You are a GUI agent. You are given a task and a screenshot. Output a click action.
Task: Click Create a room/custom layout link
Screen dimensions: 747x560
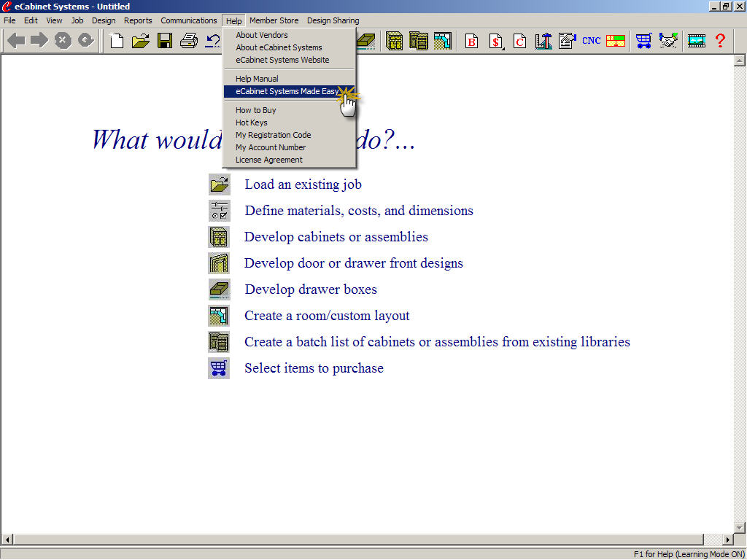[x=327, y=315]
